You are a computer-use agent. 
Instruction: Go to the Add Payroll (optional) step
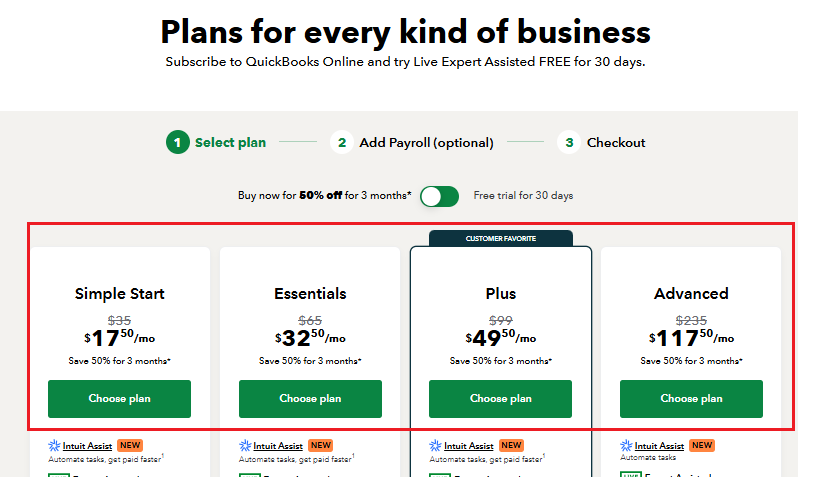click(426, 142)
